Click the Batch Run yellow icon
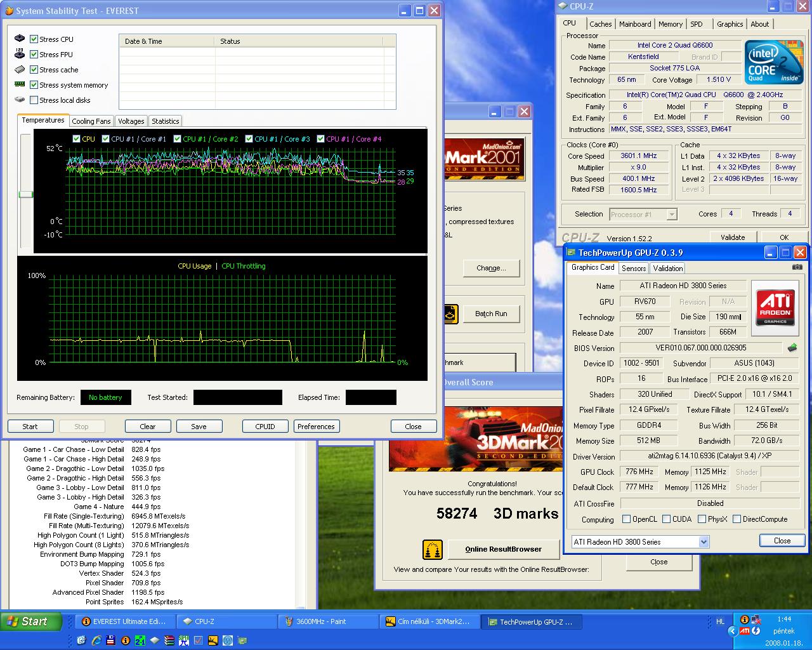 (x=450, y=314)
